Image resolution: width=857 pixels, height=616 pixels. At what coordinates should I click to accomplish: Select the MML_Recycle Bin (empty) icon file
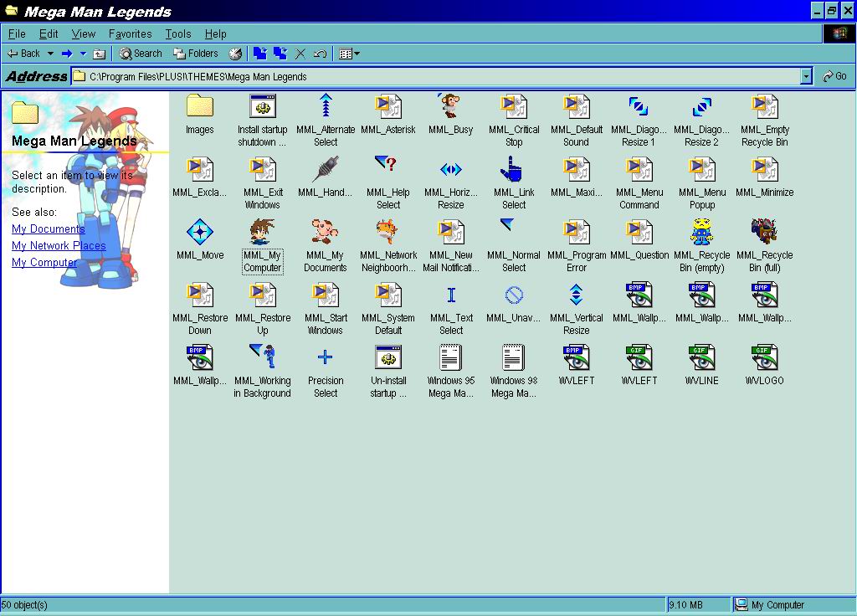(x=702, y=247)
